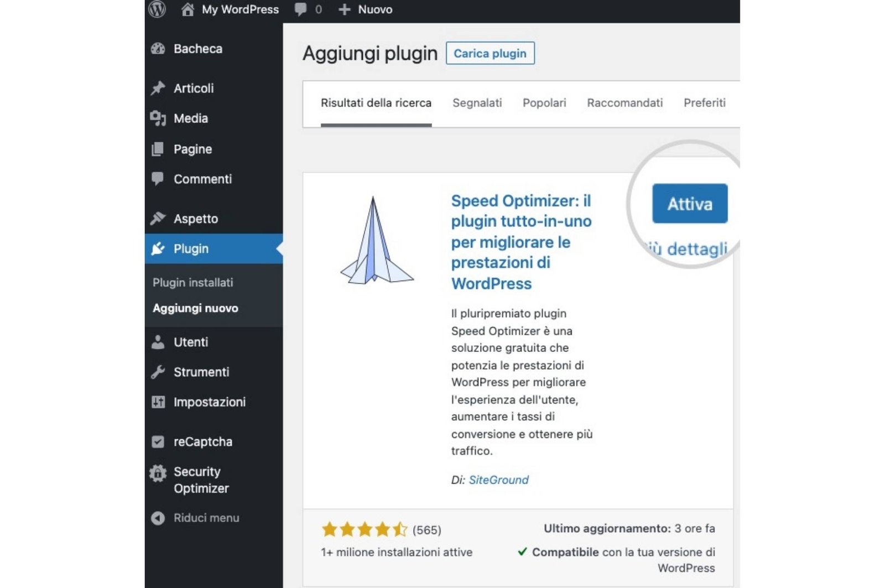This screenshot has width=885, height=588.
Task: Click the Articoli pushpin icon
Action: pyautogui.click(x=158, y=88)
